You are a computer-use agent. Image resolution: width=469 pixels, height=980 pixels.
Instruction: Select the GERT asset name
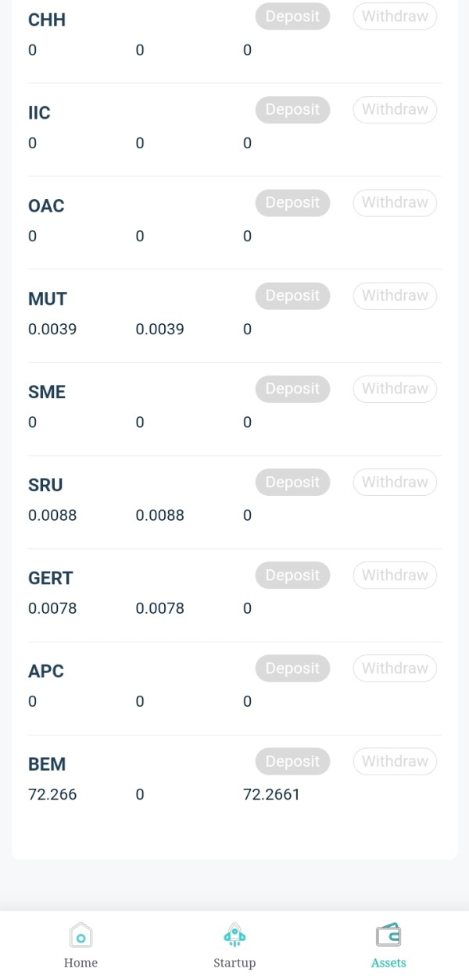tap(50, 578)
